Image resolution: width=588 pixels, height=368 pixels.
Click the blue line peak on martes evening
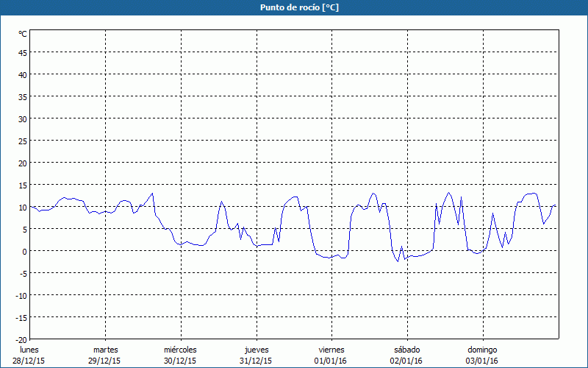(152, 194)
